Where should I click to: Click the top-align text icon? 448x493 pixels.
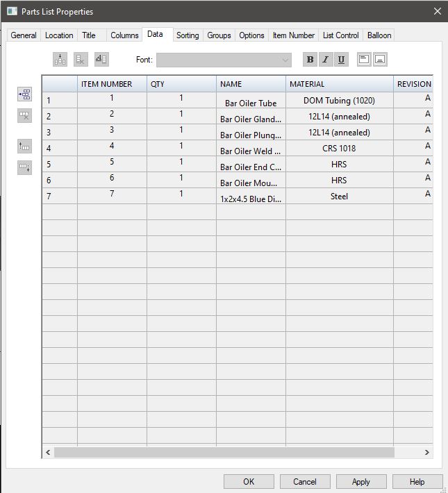tap(364, 60)
